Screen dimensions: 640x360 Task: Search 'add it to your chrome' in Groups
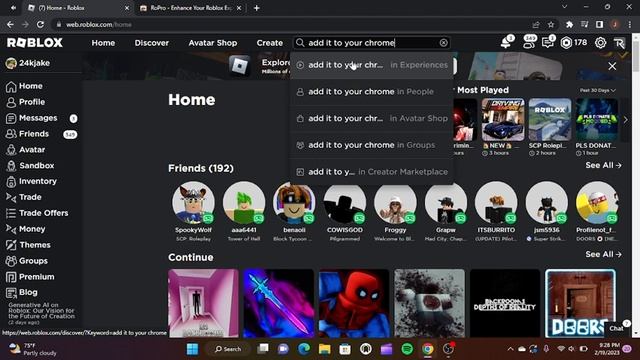[x=372, y=145]
